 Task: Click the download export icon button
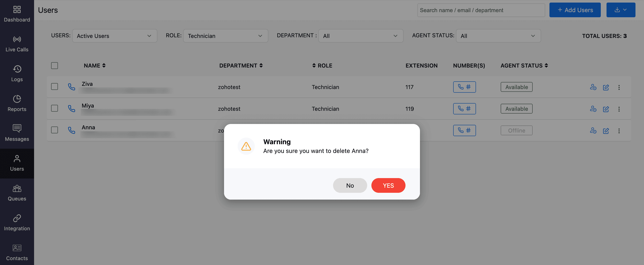click(x=621, y=10)
